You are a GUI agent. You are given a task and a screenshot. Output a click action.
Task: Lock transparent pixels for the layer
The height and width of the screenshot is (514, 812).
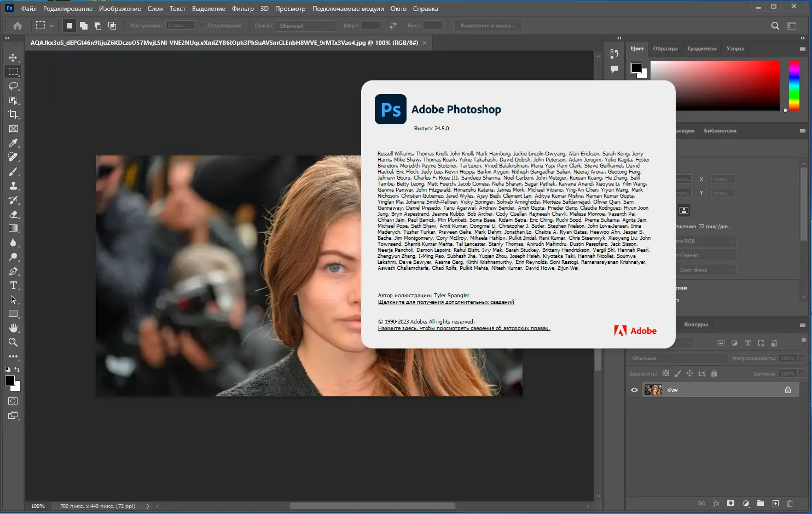tap(665, 373)
